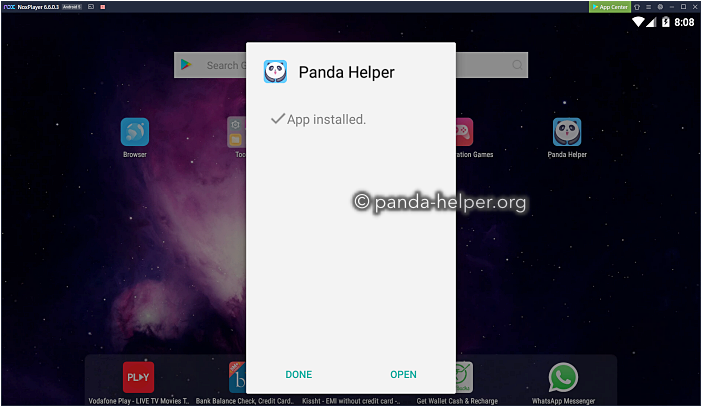Image resolution: width=701 pixels, height=407 pixels.
Task: Click the Kissht - EMI without credit card label
Action: (x=351, y=401)
